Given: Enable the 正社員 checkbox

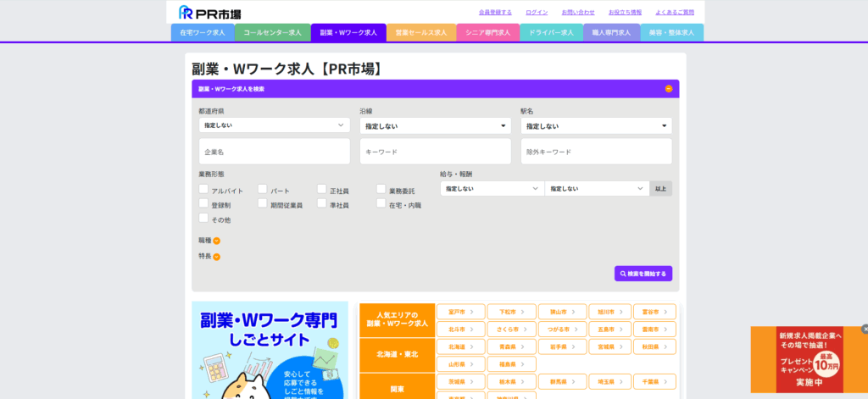Looking at the screenshot, I should click(x=322, y=190).
